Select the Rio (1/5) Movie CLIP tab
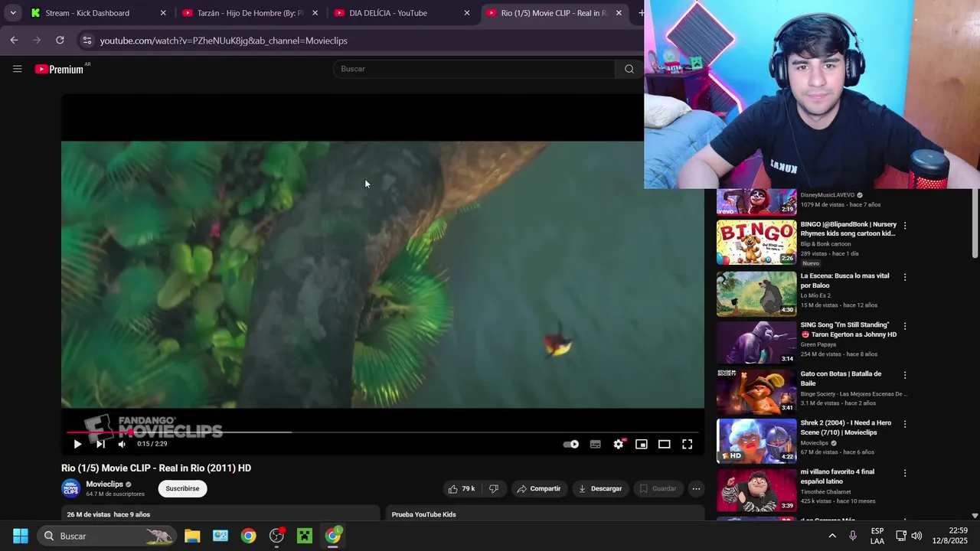 coord(554,13)
